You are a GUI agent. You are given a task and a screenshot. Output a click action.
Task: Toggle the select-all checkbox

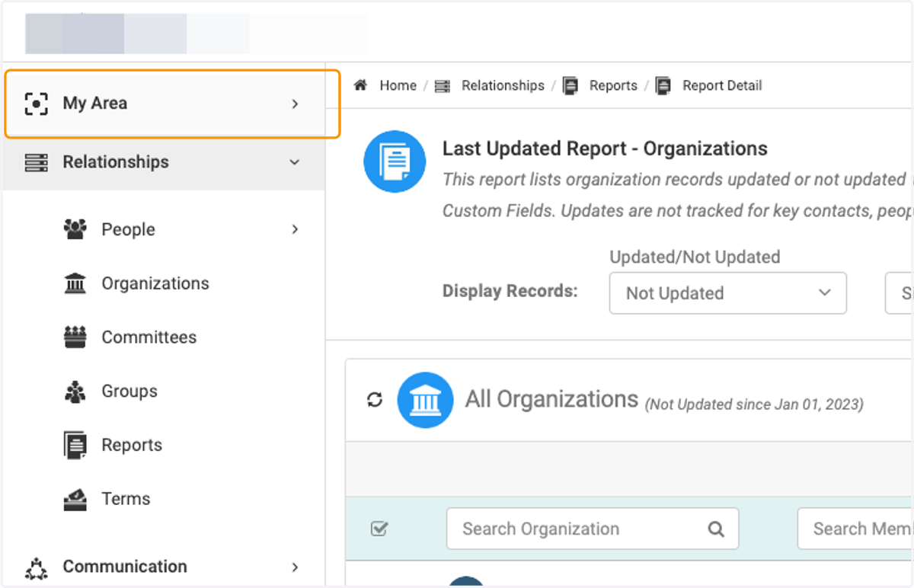tap(379, 529)
